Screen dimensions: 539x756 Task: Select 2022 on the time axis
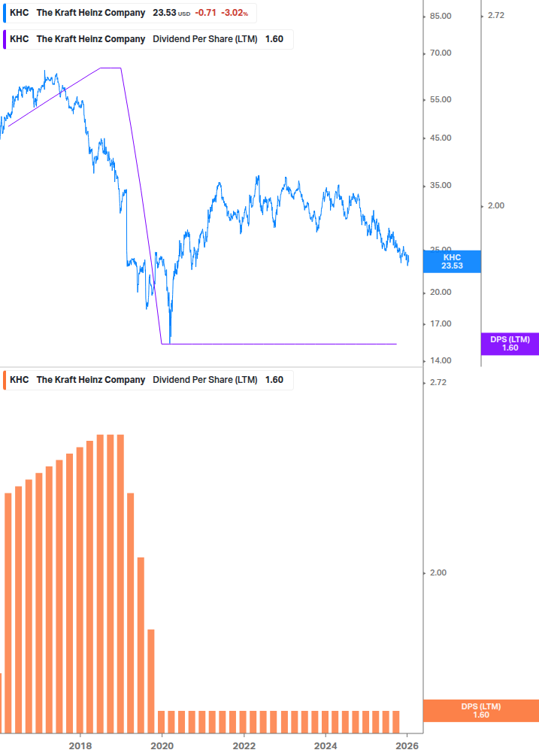pyautogui.click(x=244, y=745)
